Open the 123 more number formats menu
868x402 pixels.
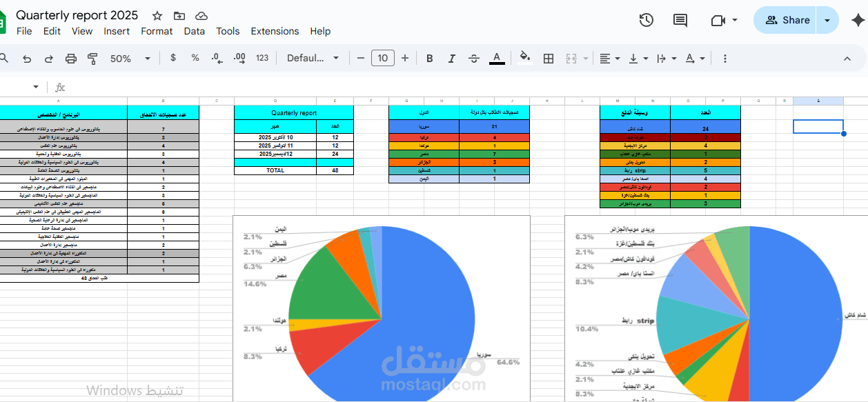point(262,58)
